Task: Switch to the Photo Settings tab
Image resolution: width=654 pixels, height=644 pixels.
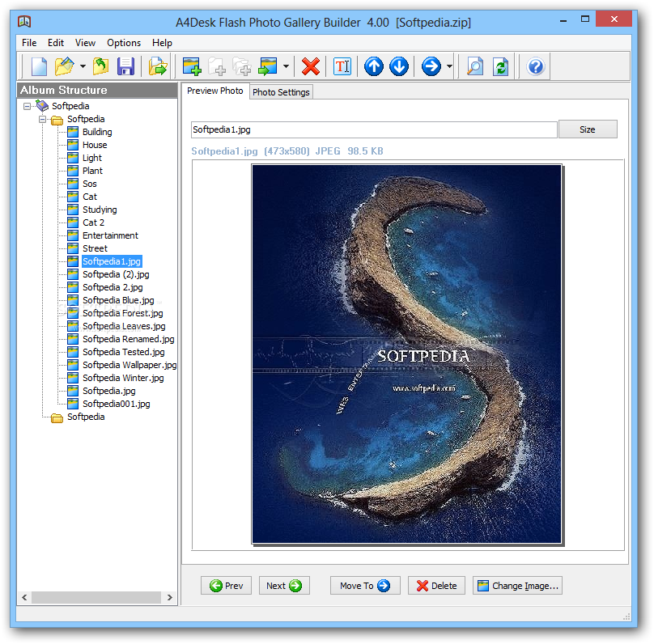Action: pyautogui.click(x=281, y=92)
